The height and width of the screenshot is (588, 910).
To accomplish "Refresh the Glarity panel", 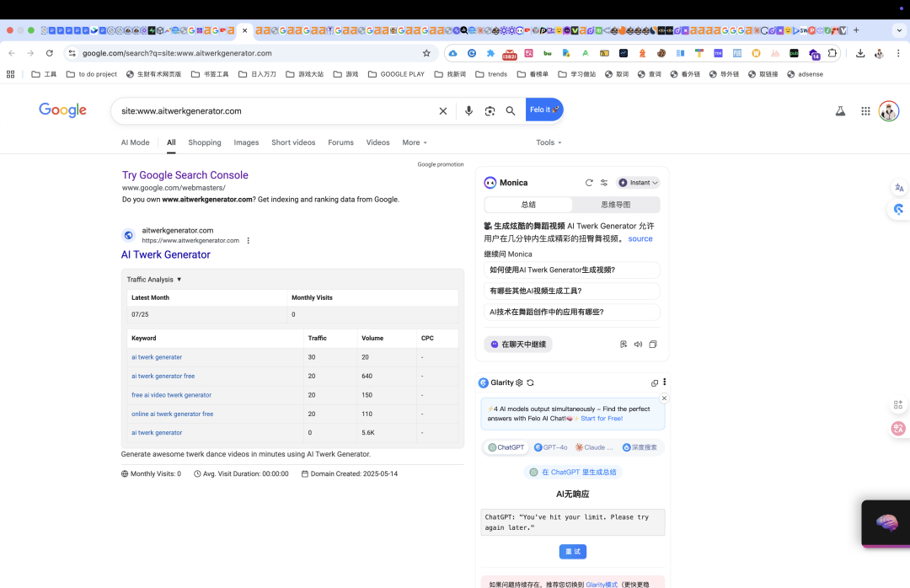I will (531, 382).
